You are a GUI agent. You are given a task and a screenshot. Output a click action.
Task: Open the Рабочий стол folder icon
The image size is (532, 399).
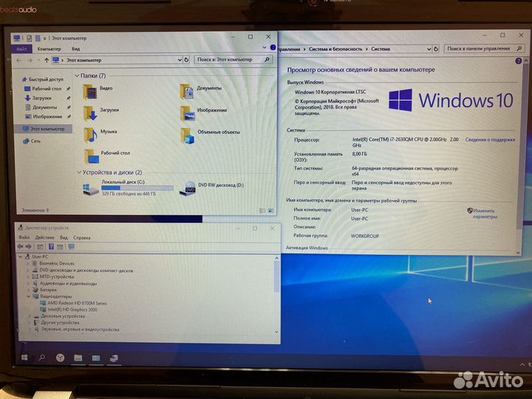[92, 157]
